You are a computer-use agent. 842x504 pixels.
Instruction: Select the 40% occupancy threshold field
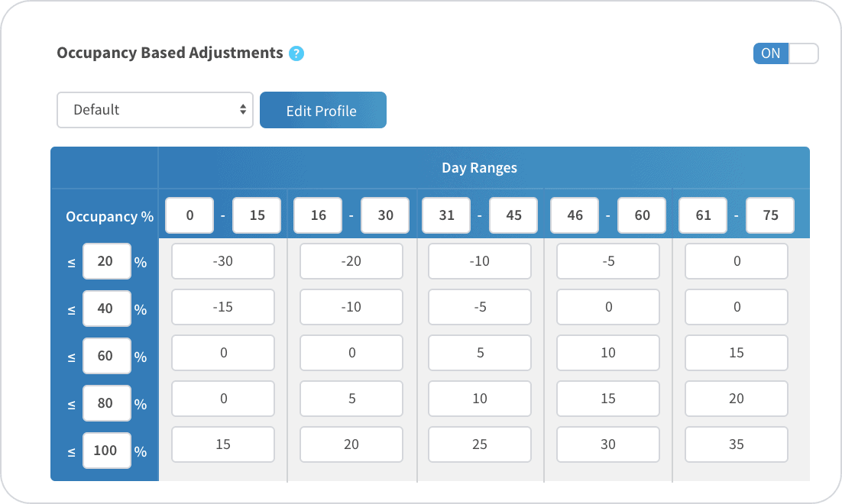coord(106,309)
